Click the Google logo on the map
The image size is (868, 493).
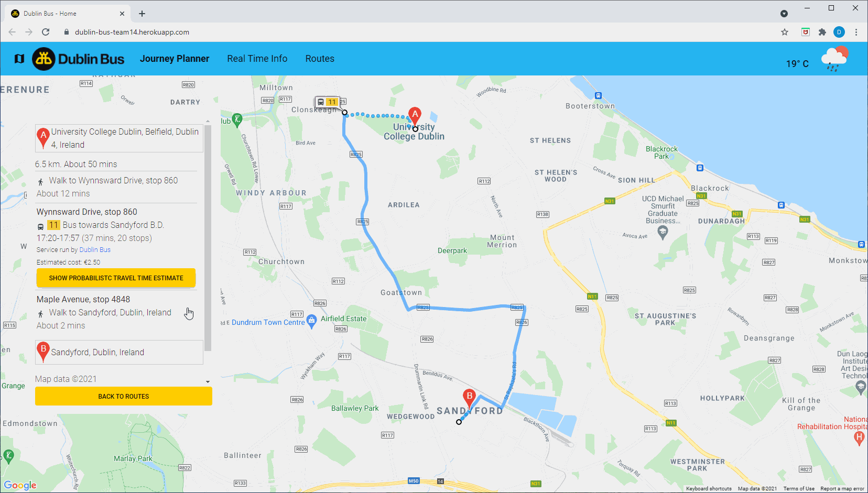click(x=20, y=485)
